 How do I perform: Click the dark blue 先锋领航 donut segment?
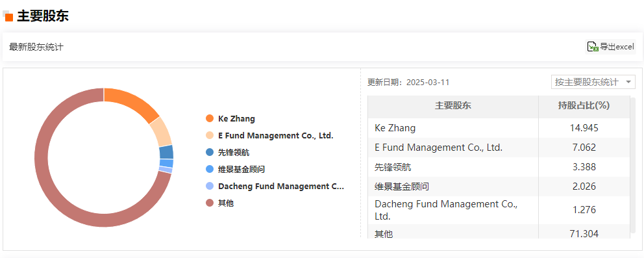[166, 152]
